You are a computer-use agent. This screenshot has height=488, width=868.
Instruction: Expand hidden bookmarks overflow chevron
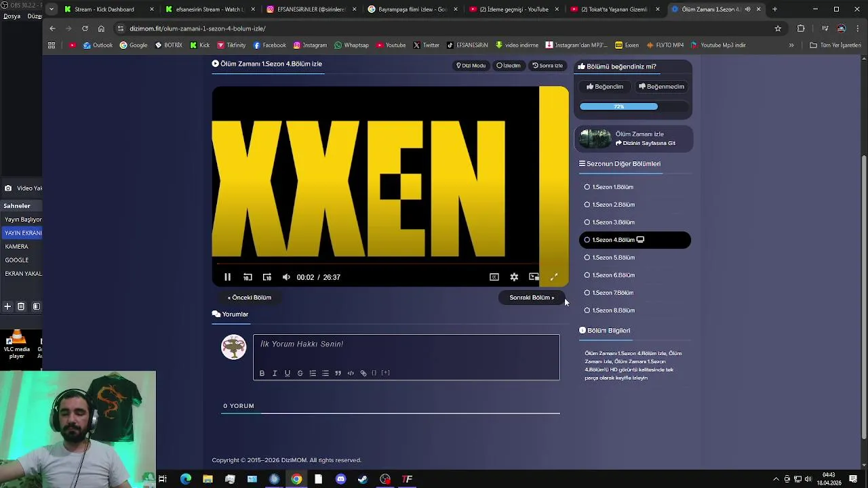791,45
